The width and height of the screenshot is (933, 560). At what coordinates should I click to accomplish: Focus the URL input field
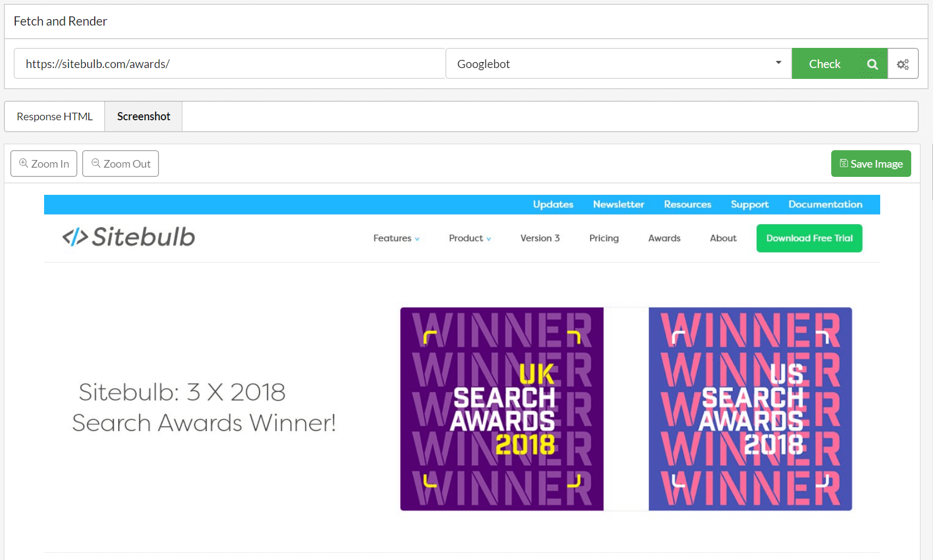(229, 64)
